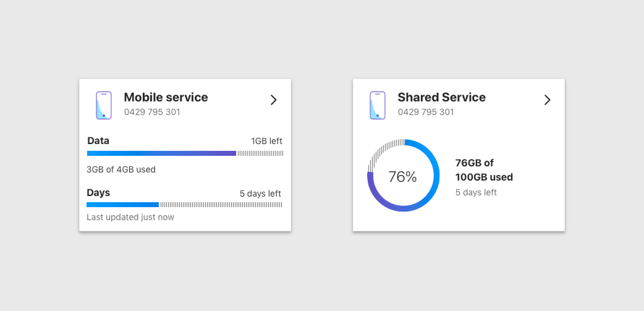Open Mobile service details via chevron arrow
Image resolution: width=644 pixels, height=311 pixels.
click(x=274, y=100)
